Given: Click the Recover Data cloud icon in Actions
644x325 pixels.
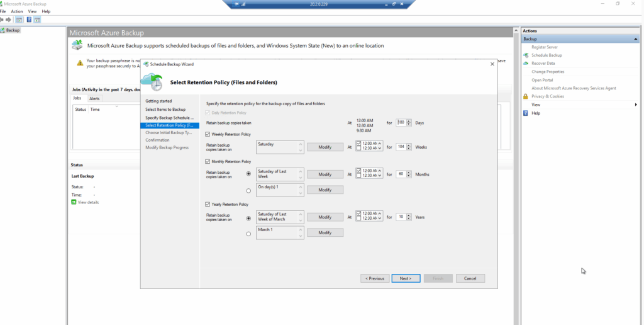Looking at the screenshot, I should [526, 64].
